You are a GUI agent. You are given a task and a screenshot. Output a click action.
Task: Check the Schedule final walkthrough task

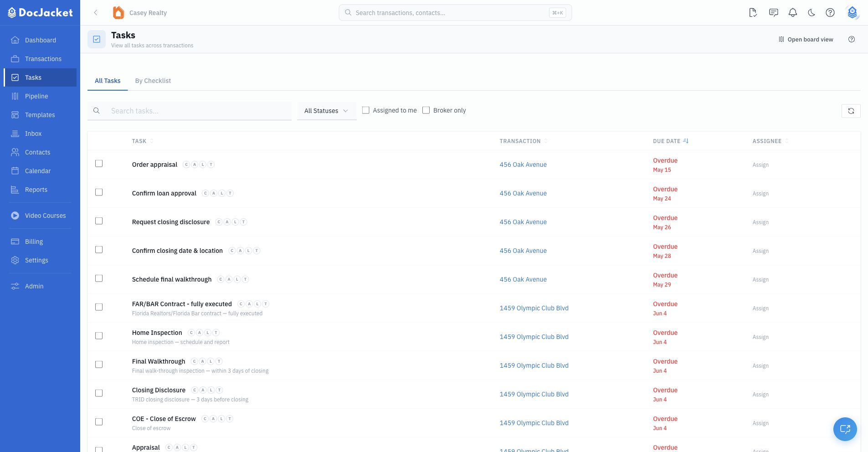click(99, 278)
